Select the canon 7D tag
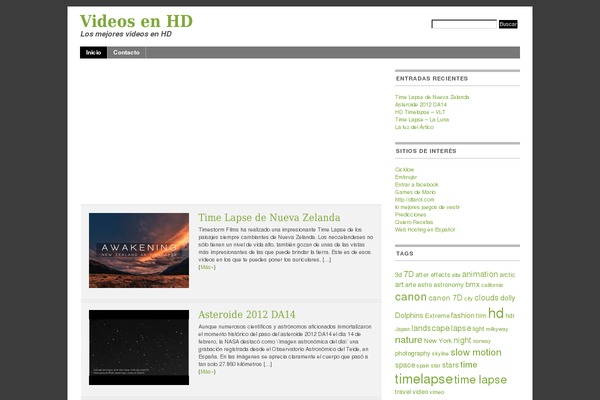Viewport: 600px width, 400px height. [445, 298]
